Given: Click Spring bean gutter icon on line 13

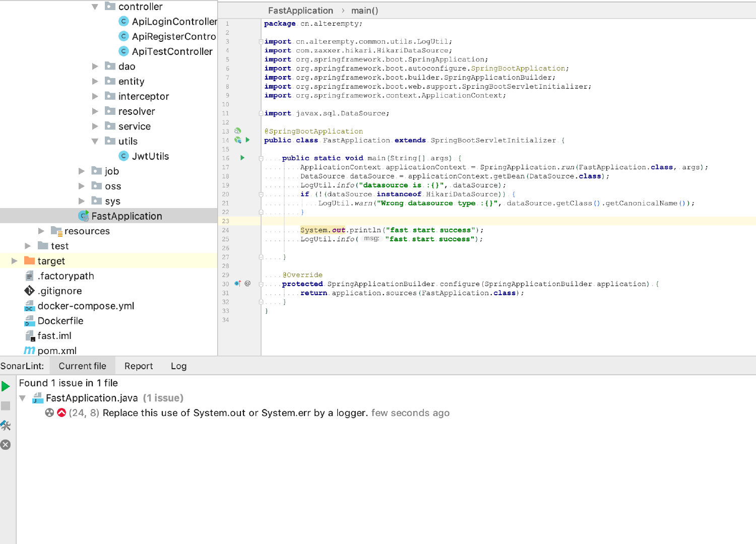Looking at the screenshot, I should tap(238, 131).
